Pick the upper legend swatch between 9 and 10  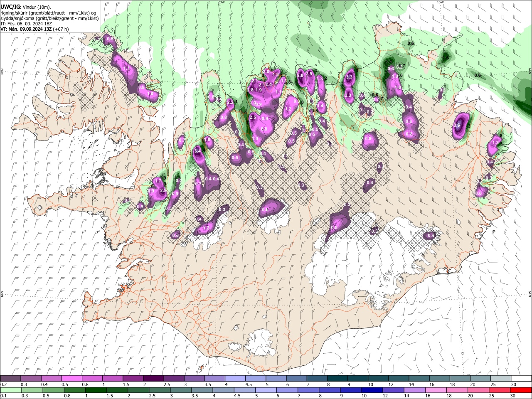point(358,378)
